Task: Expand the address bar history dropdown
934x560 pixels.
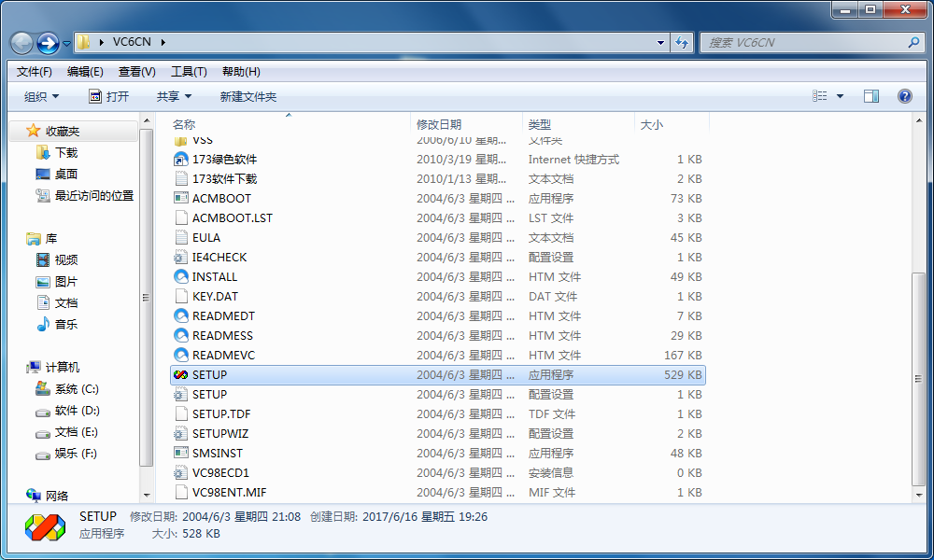Action: point(660,42)
